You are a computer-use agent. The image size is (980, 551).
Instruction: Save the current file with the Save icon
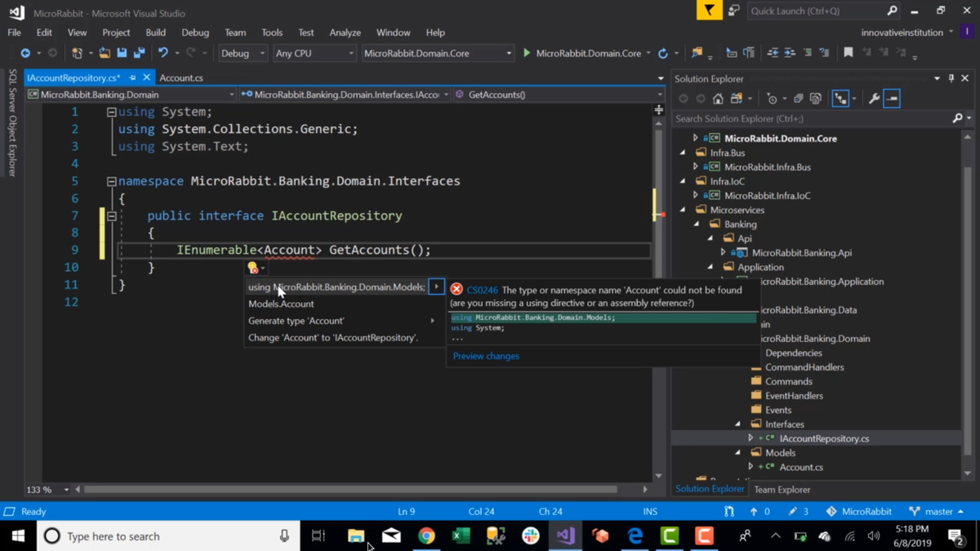coord(122,53)
